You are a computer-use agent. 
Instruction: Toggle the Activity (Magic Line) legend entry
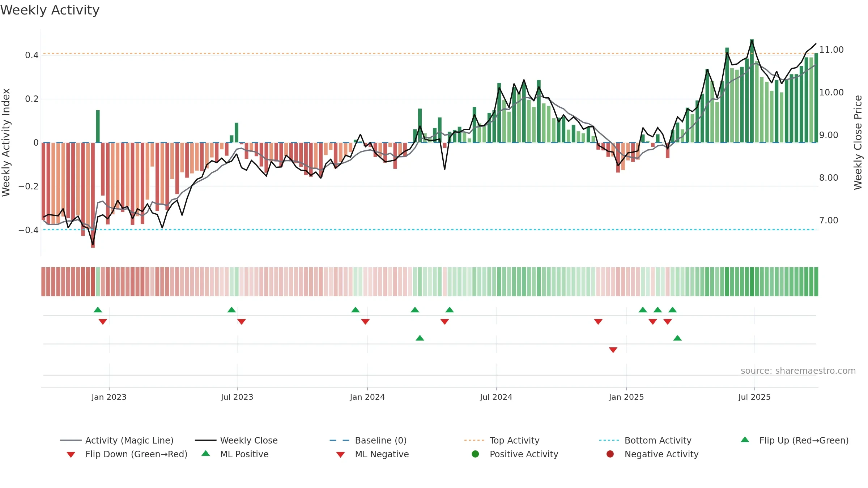(117, 440)
